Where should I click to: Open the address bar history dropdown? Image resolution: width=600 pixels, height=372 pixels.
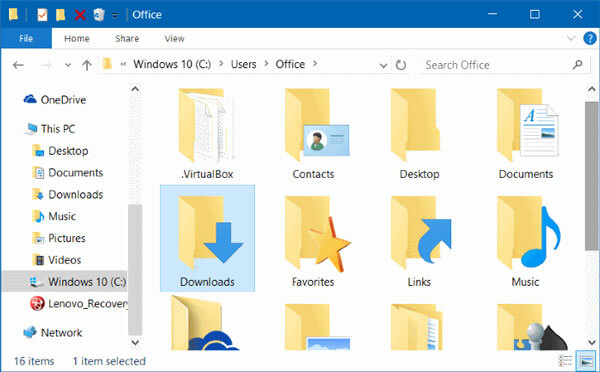tap(383, 65)
